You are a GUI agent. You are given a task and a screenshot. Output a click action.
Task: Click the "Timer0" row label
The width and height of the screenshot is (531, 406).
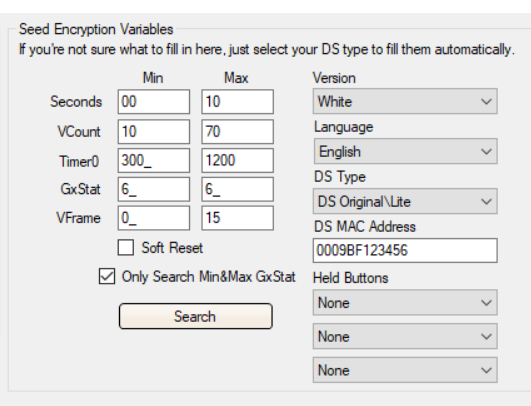click(79, 161)
